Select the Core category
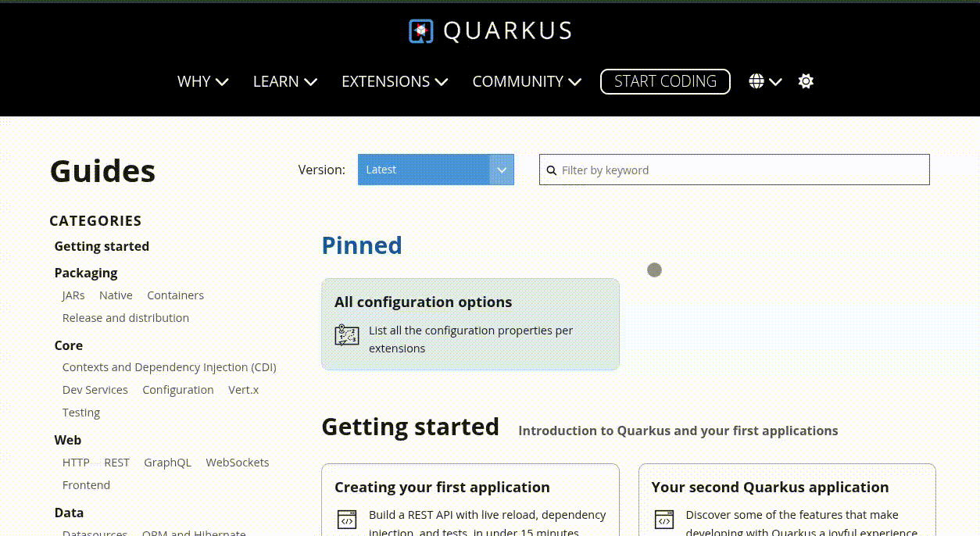 pyautogui.click(x=69, y=345)
